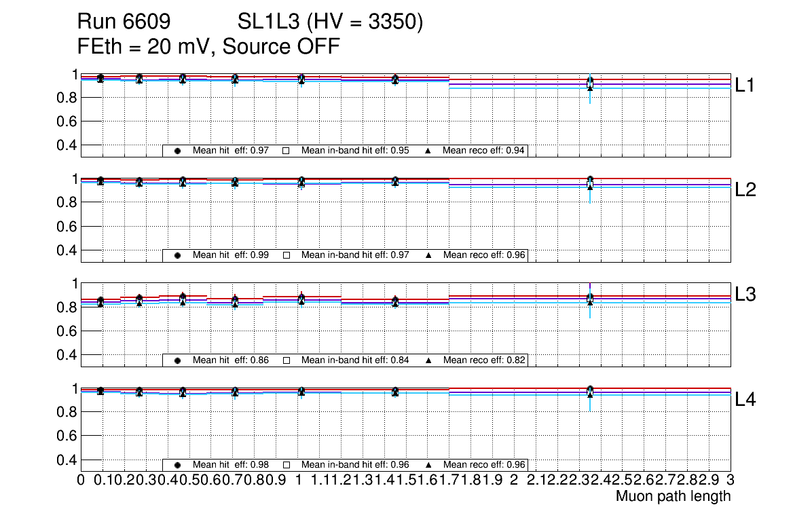This screenshot has height=524, width=812.
Task: Click the 'SL1L3 (HV = 3350)' title
Action: pyautogui.click(x=330, y=22)
